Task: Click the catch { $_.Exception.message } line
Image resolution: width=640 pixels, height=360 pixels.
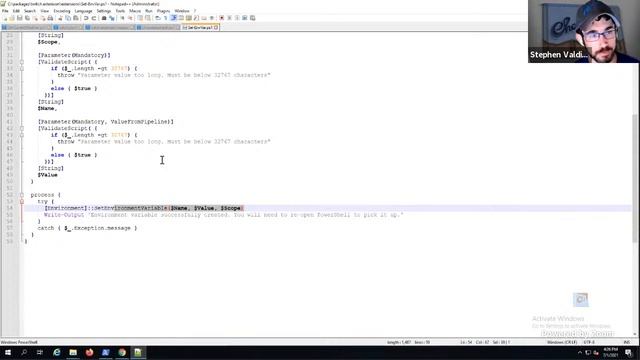Action: tap(87, 228)
